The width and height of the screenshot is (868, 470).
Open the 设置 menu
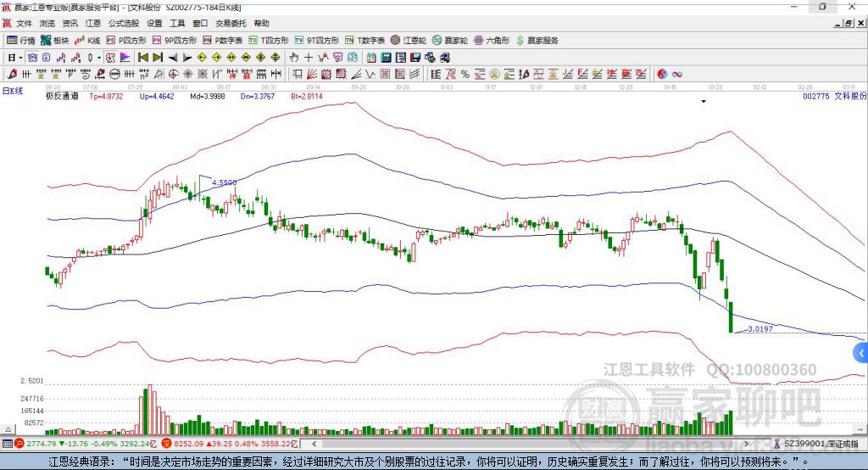(x=154, y=23)
